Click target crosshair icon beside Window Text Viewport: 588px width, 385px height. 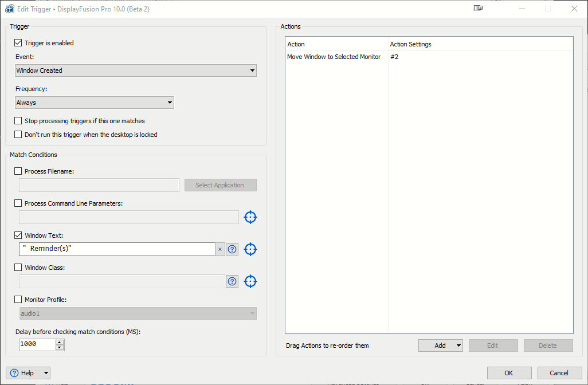(x=250, y=249)
